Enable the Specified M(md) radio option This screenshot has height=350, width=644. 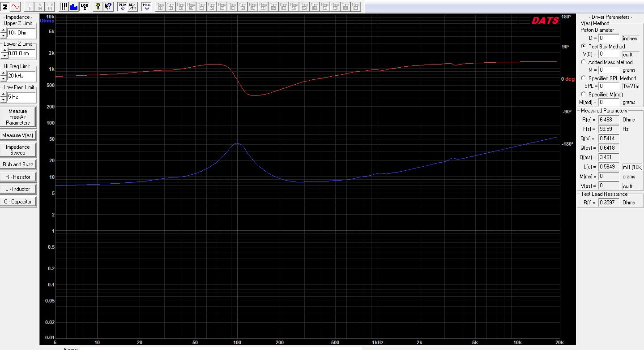[x=584, y=94]
